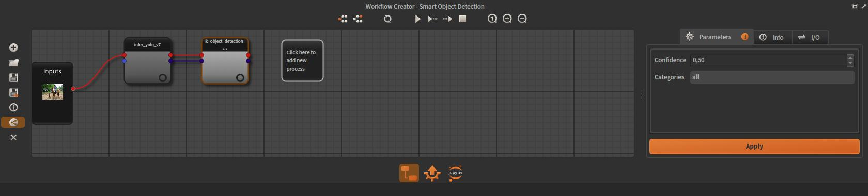
Task: Stop workflow execution with the square button
Action: pos(462,19)
